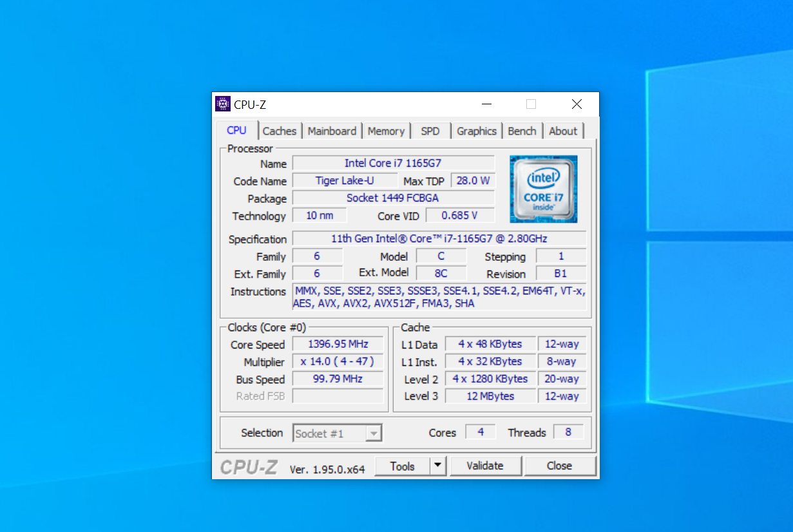793x532 pixels.
Task: Click the Level 3 value '12 MBytes'
Action: click(x=491, y=396)
